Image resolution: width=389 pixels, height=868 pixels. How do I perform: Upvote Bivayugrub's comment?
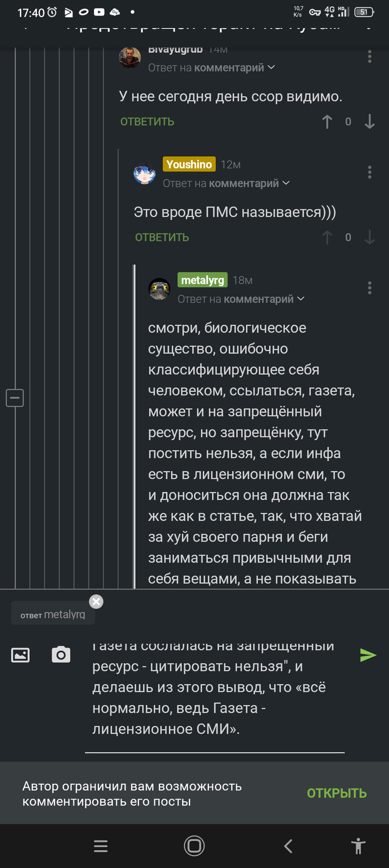coord(327,122)
